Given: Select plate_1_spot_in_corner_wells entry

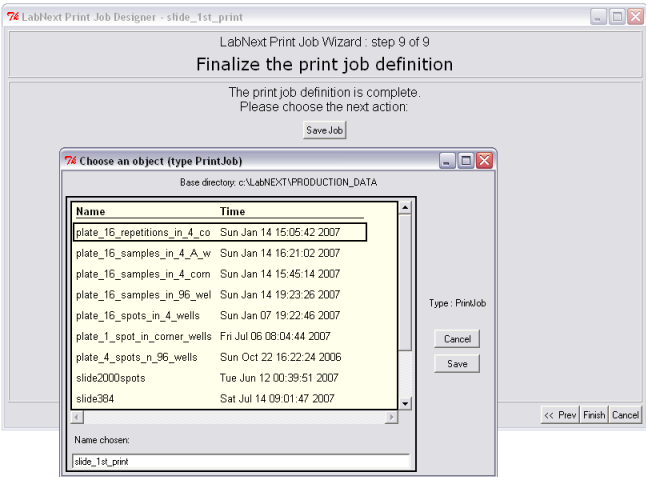Looking at the screenshot, I should click(220, 337).
